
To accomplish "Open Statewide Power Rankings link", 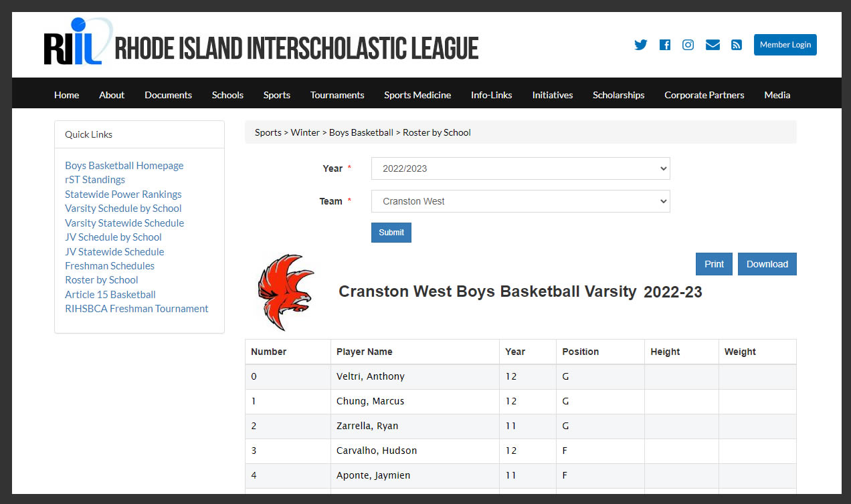I will click(123, 195).
